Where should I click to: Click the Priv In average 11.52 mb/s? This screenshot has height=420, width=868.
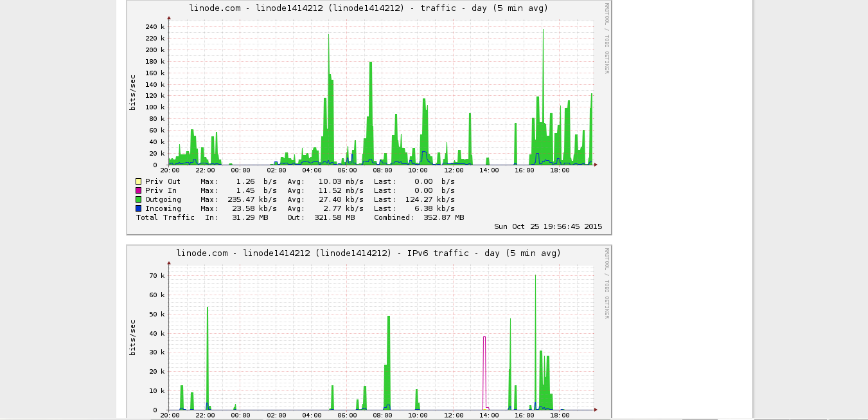tap(342, 190)
